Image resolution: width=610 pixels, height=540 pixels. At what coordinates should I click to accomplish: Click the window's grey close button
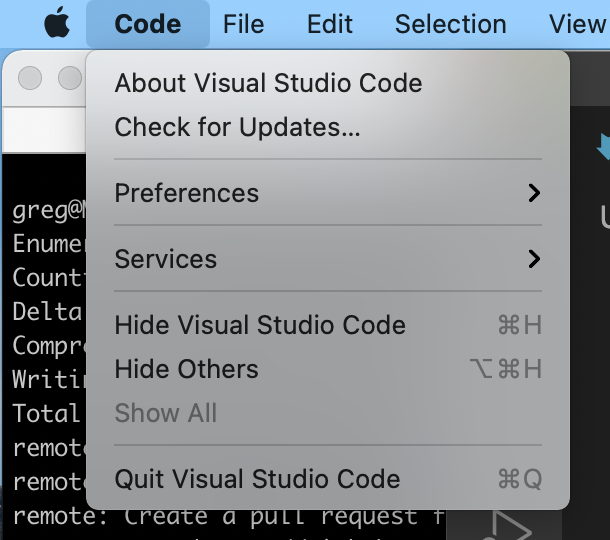pos(30,77)
